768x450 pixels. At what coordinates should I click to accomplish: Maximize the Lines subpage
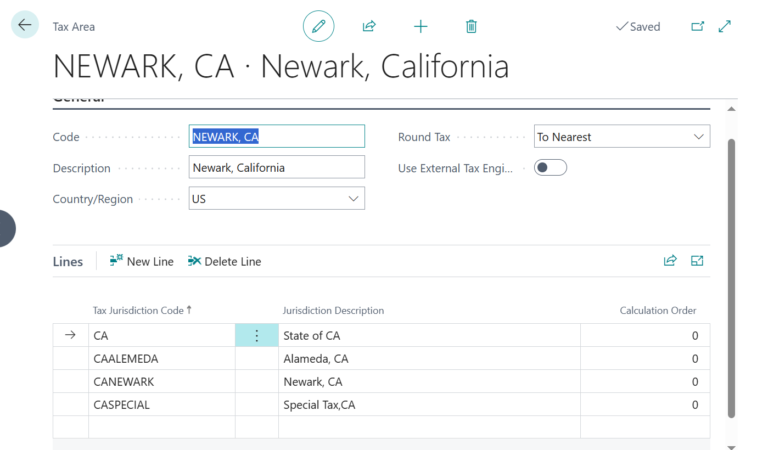pos(697,261)
